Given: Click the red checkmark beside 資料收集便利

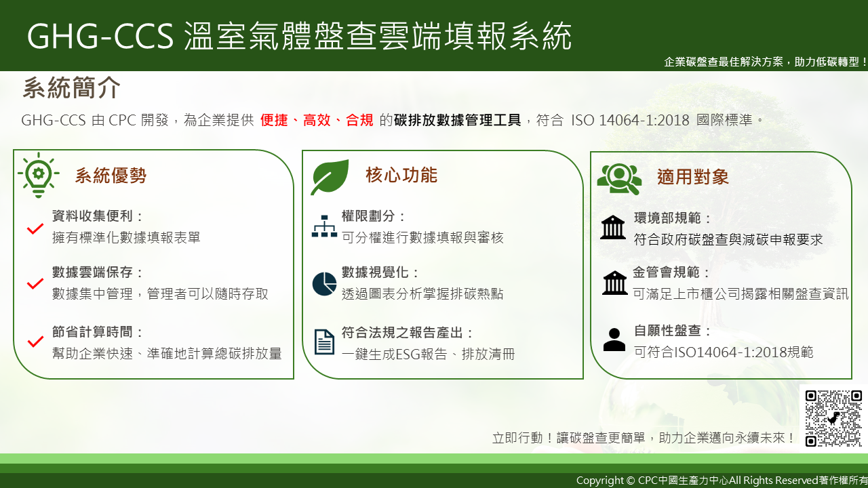Looking at the screenshot, I should 35,228.
